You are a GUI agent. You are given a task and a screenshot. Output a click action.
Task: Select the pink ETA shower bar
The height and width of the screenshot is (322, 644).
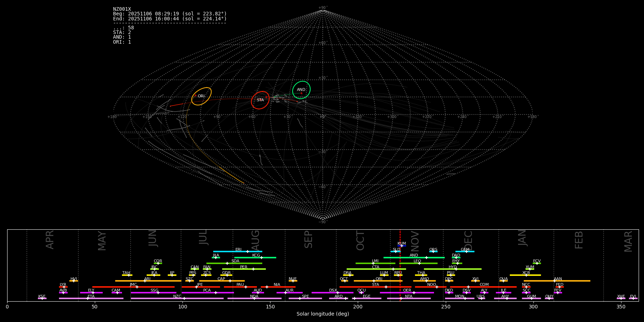click(x=91, y=298)
